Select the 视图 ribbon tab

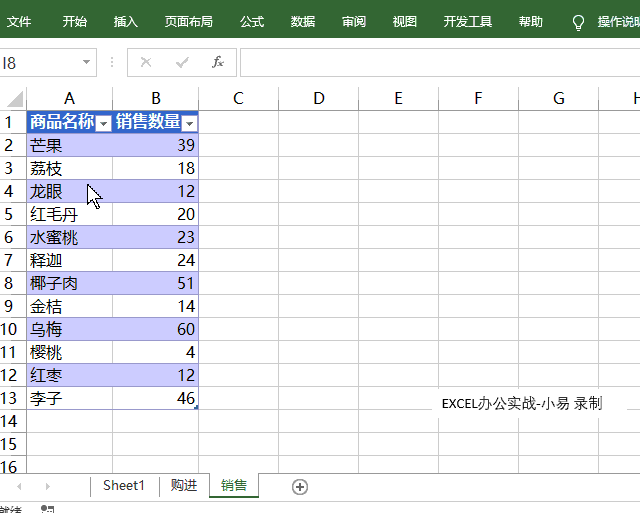pos(404,21)
